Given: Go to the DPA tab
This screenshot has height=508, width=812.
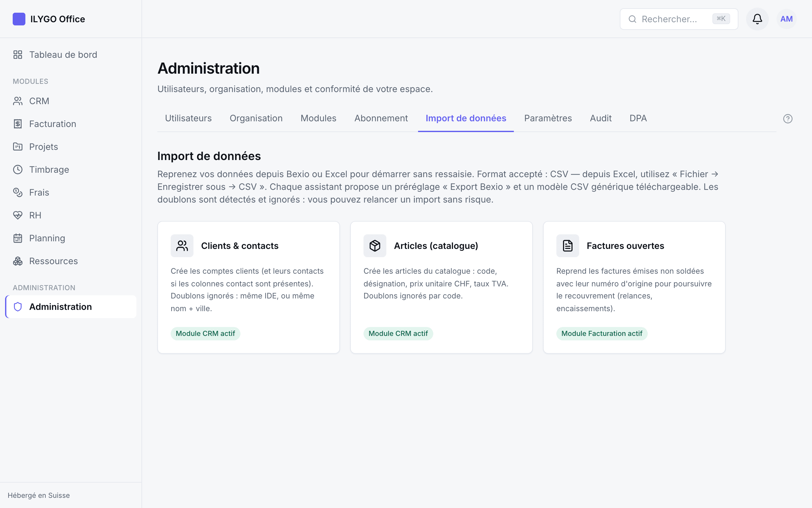Looking at the screenshot, I should [638, 118].
